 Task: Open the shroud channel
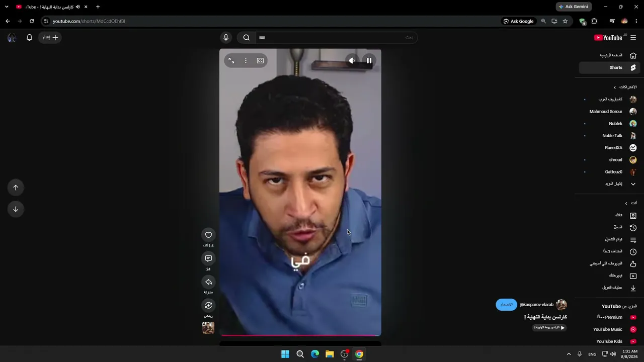(x=609, y=160)
